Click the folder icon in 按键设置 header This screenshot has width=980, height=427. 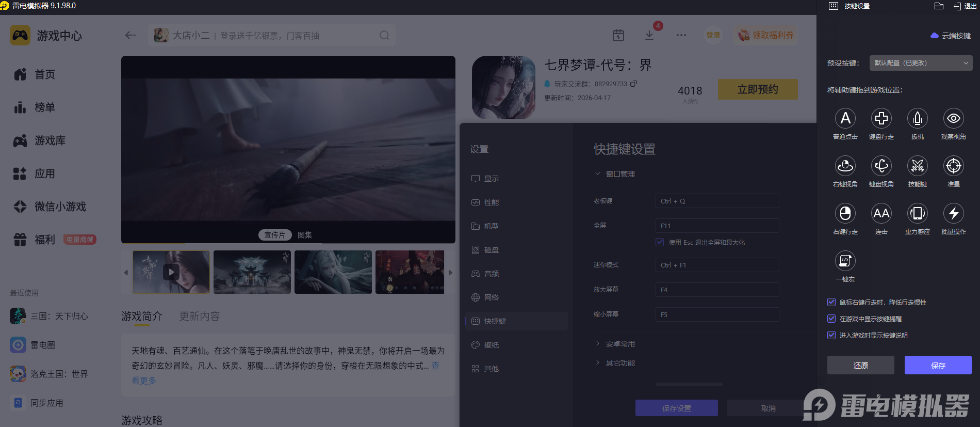(x=939, y=6)
